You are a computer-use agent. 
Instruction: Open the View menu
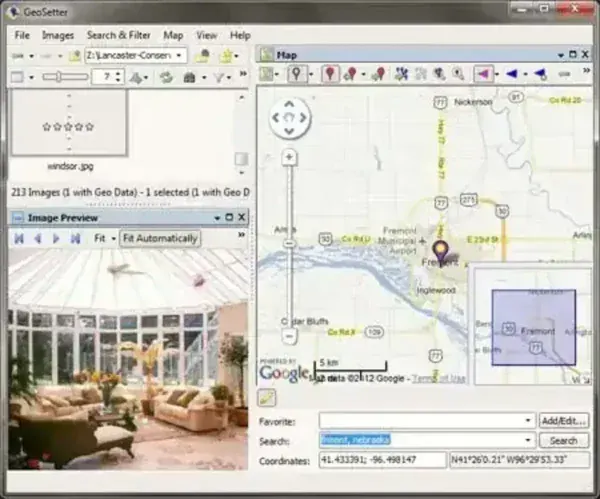[x=207, y=35]
